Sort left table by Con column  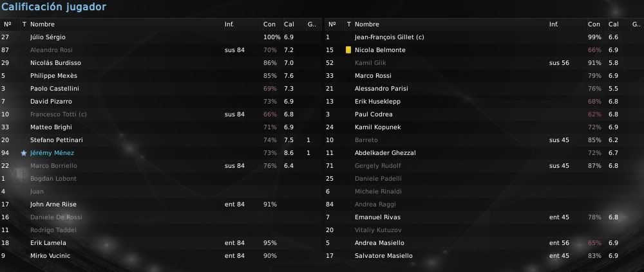pyautogui.click(x=269, y=24)
